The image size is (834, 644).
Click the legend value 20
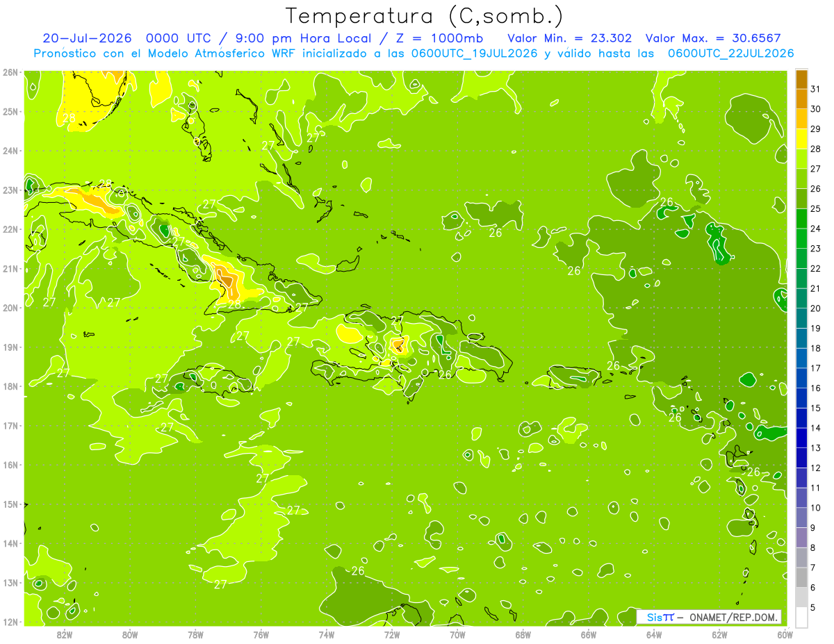[x=816, y=308]
